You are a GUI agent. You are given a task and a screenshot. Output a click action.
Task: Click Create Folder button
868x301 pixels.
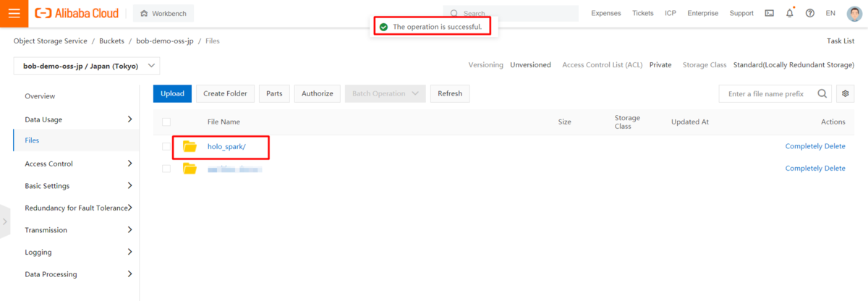(x=225, y=93)
